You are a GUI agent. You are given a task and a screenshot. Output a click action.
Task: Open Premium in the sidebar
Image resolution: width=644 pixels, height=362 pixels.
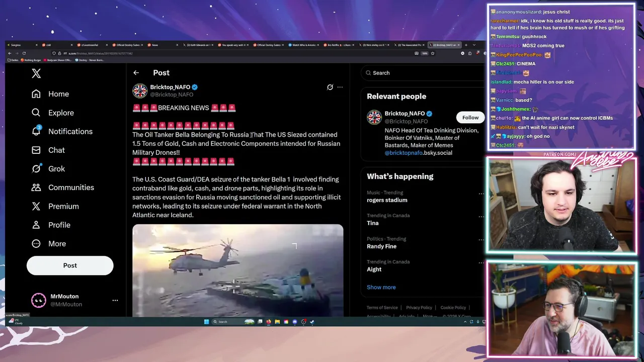point(55,206)
